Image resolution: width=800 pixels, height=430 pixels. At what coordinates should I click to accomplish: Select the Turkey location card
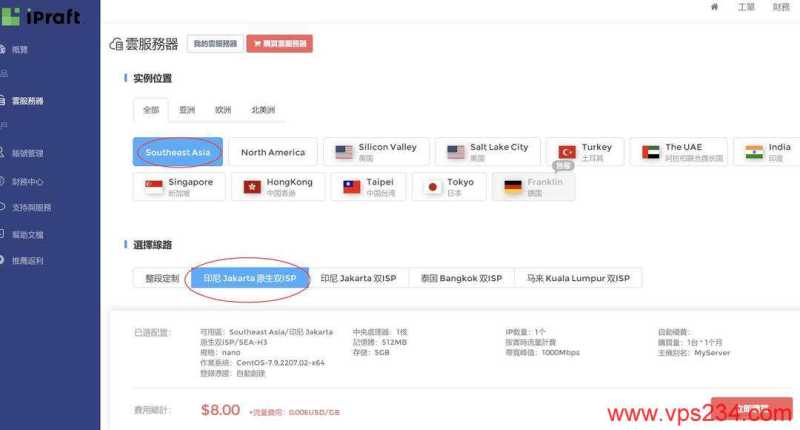586,152
